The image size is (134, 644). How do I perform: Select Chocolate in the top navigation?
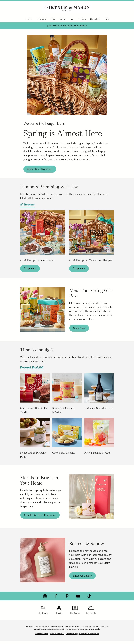coord(95,19)
